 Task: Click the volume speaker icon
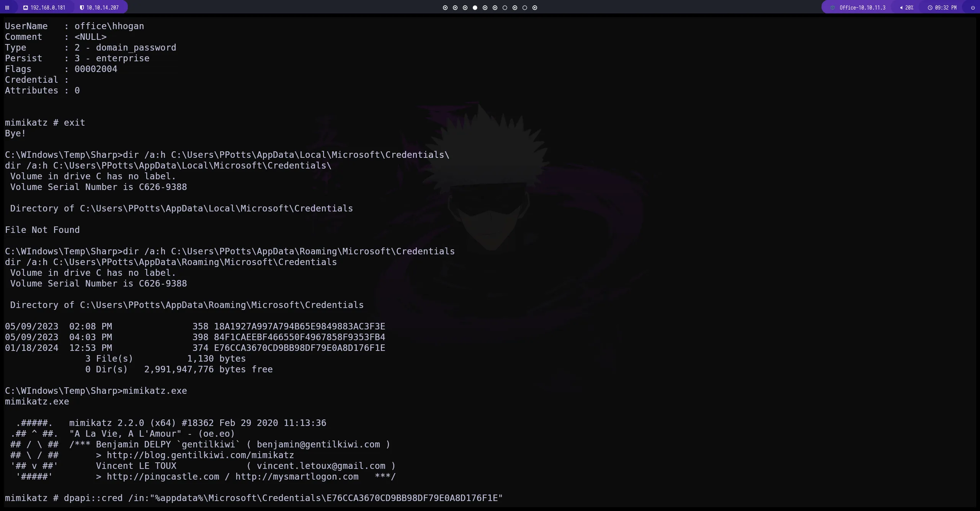[901, 8]
